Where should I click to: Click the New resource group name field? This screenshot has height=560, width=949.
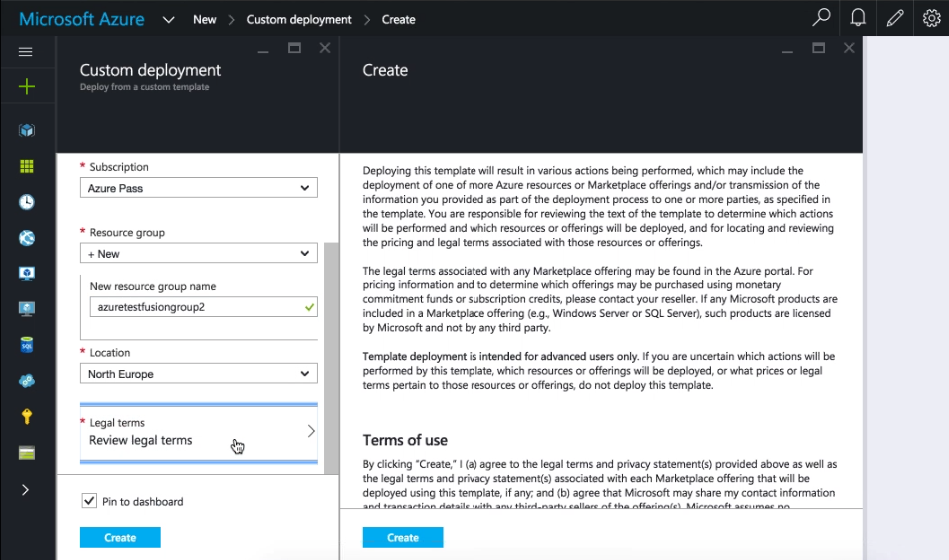pyautogui.click(x=204, y=307)
